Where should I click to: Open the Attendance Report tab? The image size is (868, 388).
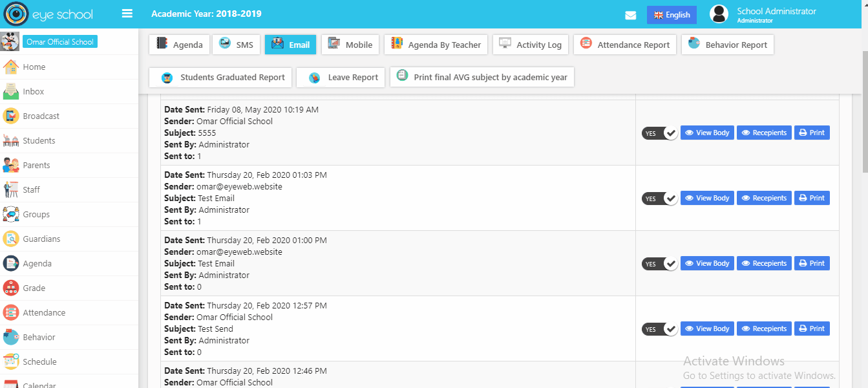click(624, 45)
